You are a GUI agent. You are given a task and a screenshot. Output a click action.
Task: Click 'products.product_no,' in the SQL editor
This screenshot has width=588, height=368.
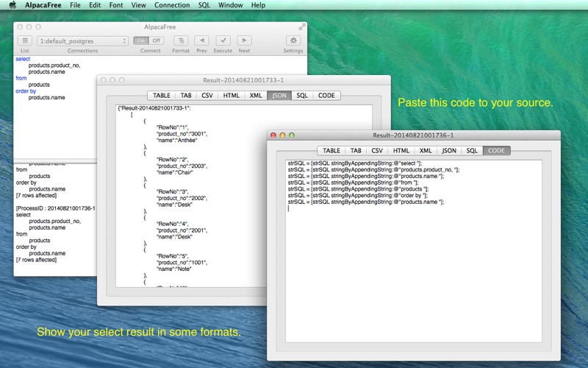(54, 66)
